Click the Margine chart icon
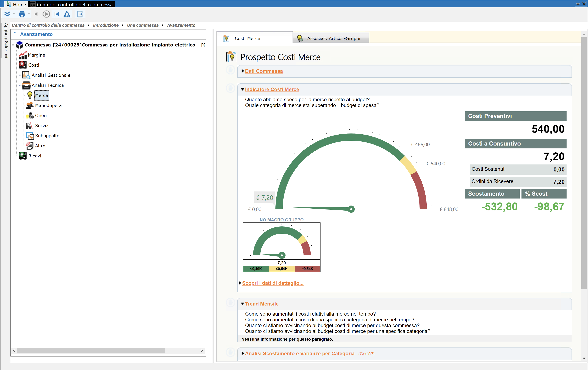The image size is (588, 370). click(x=23, y=55)
